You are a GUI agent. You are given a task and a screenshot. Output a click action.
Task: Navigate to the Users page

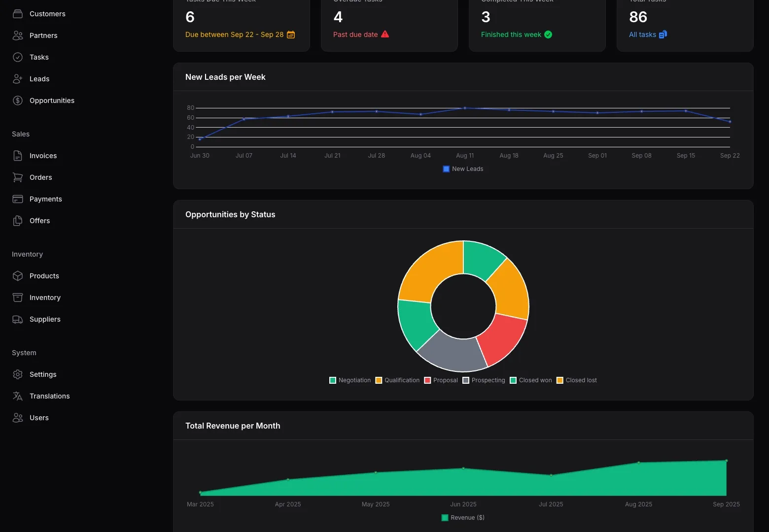[x=38, y=418]
